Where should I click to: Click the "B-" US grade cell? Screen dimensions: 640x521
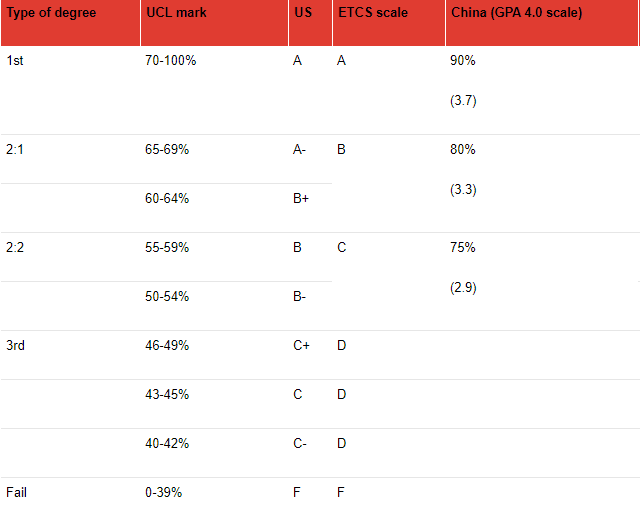tap(300, 296)
